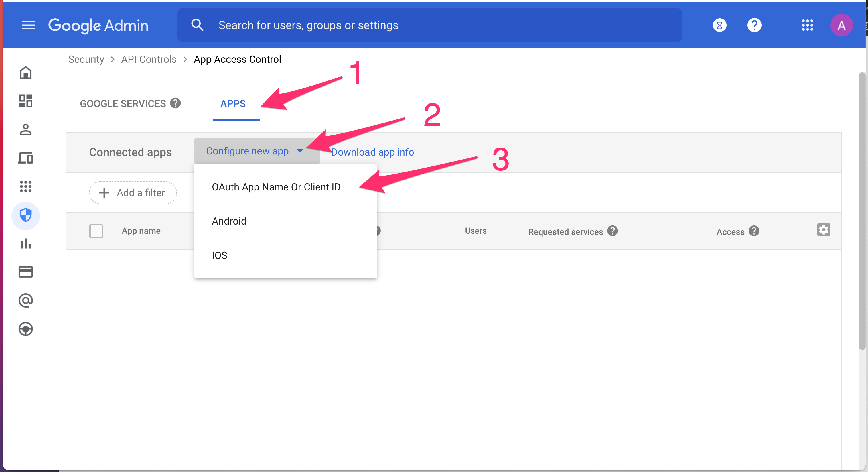Choose Android from the app type menu
Image resolution: width=868 pixels, height=472 pixels.
(229, 221)
